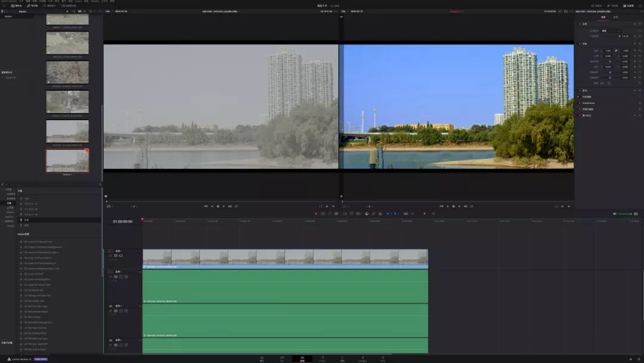Viewport: 644px width, 363px height.
Task: Select the Timeline 1 thumbnail in Media Pool
Action: pos(67,161)
